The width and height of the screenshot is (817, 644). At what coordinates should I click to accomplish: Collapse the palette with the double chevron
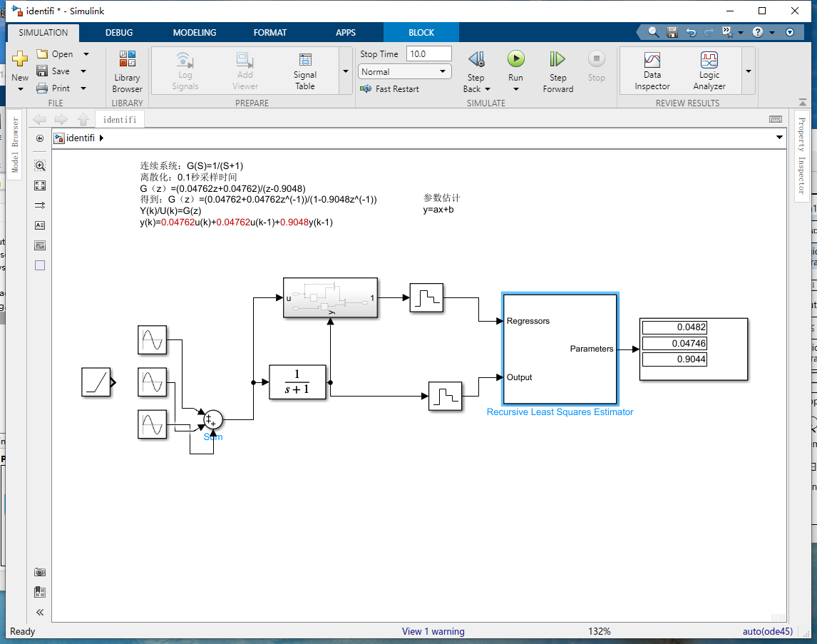40,612
